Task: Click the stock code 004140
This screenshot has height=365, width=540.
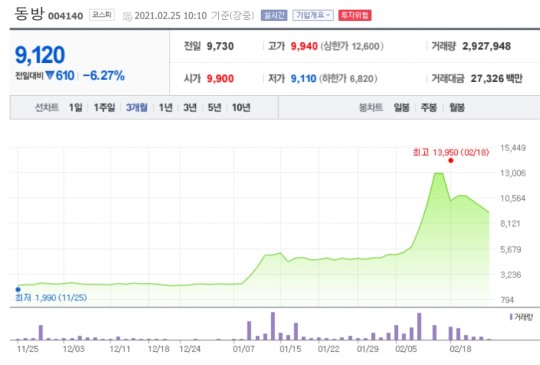Action: click(65, 16)
